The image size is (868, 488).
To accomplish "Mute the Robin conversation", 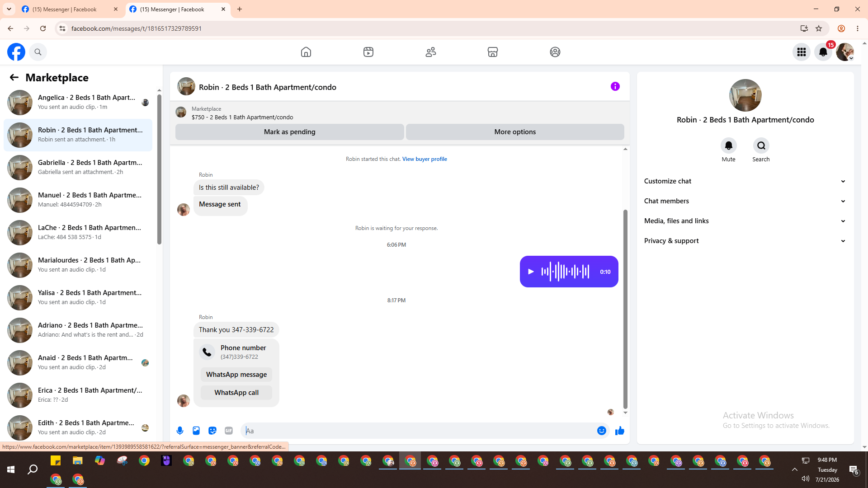I will (729, 145).
